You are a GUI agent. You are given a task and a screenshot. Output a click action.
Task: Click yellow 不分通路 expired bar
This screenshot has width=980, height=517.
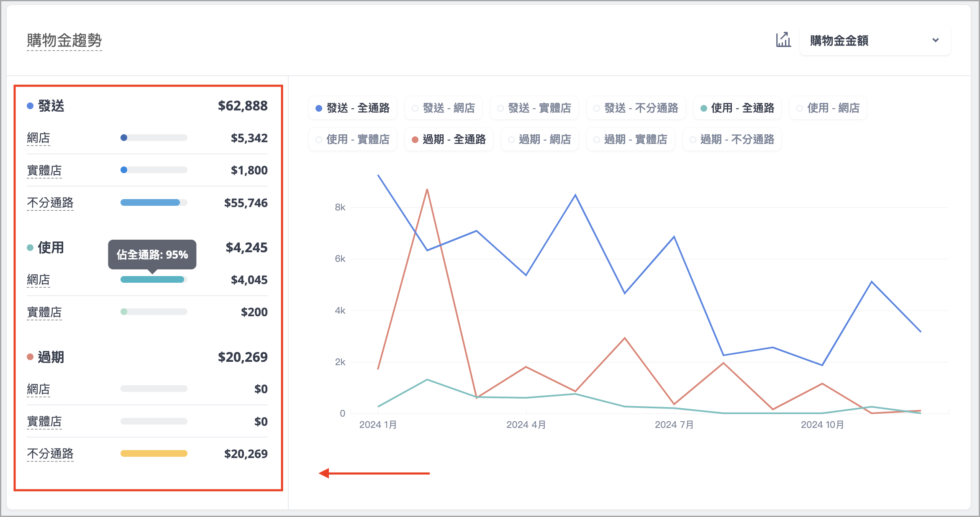click(154, 453)
